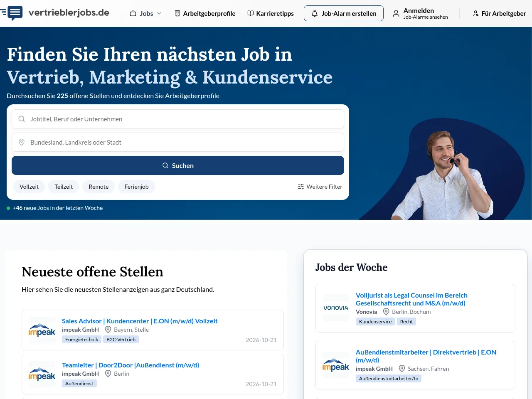Click the briefcase icon beside Jobs
This screenshot has width=532, height=399.
(x=133, y=13)
